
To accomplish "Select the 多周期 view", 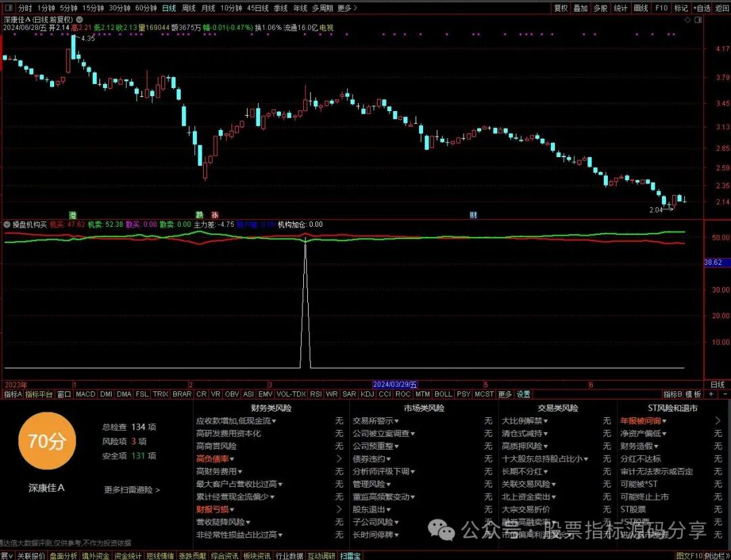I will (322, 8).
